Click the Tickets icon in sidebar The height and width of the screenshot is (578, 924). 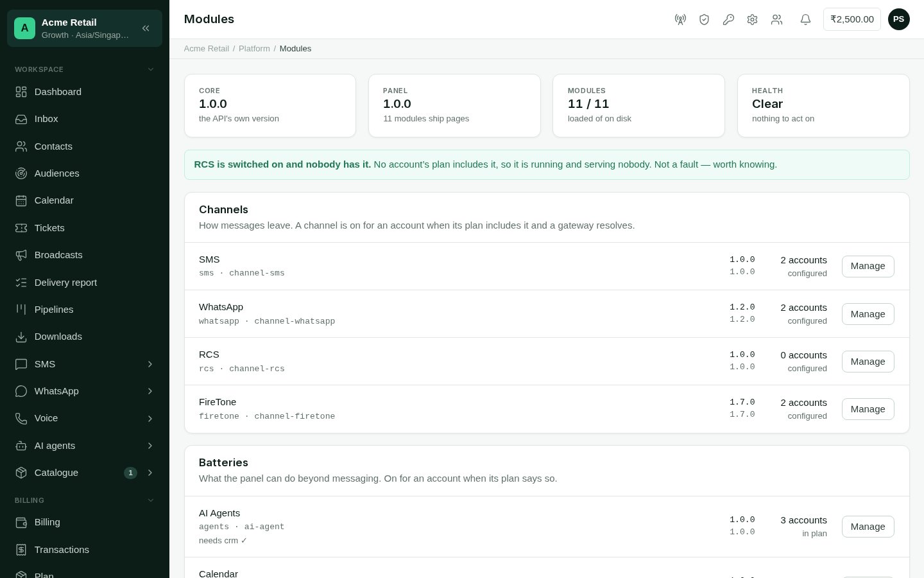point(21,228)
